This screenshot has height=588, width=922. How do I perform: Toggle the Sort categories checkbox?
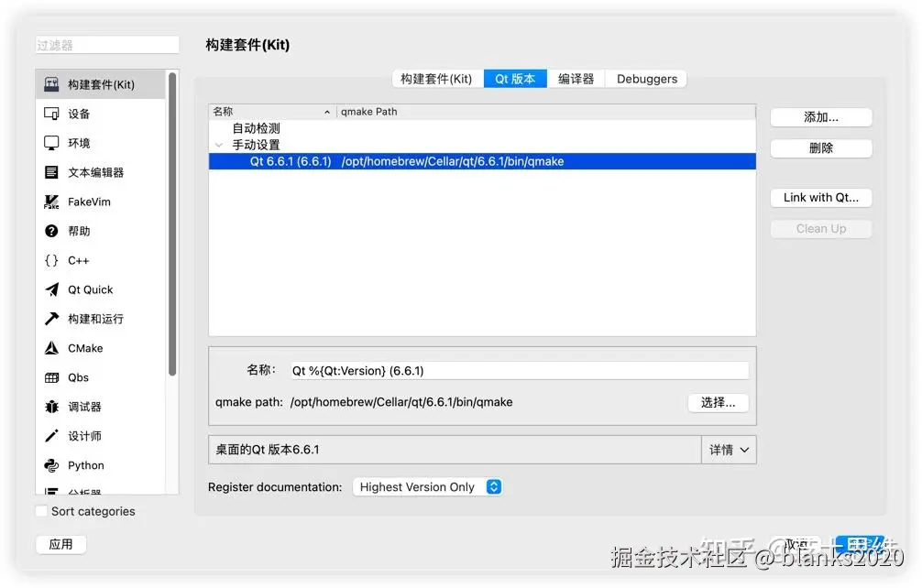tap(42, 511)
